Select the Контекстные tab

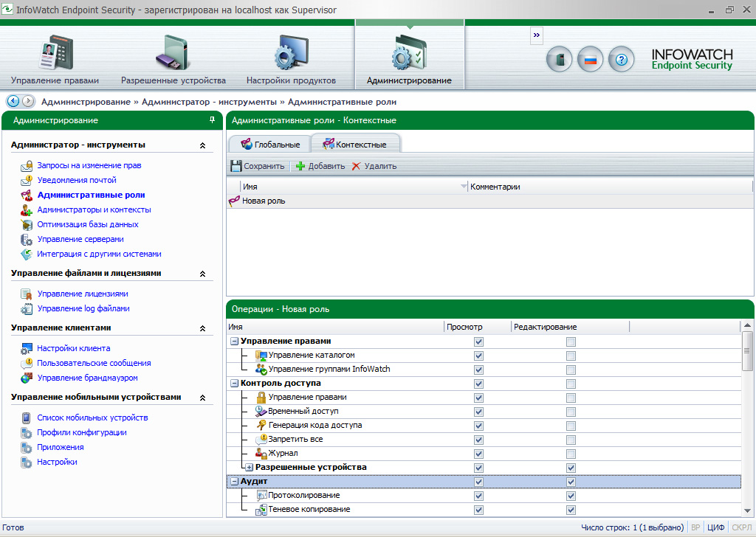(x=355, y=145)
